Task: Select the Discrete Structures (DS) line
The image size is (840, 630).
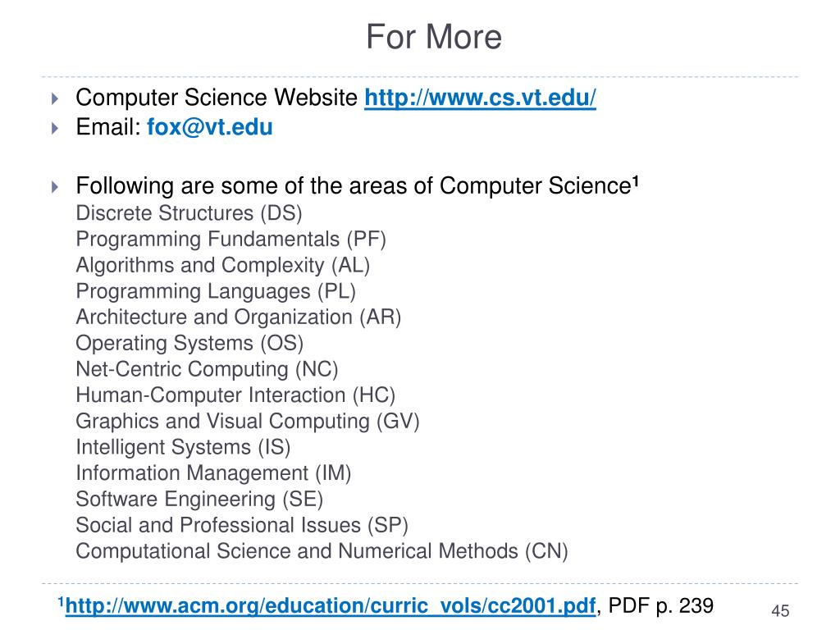Action: [x=189, y=214]
